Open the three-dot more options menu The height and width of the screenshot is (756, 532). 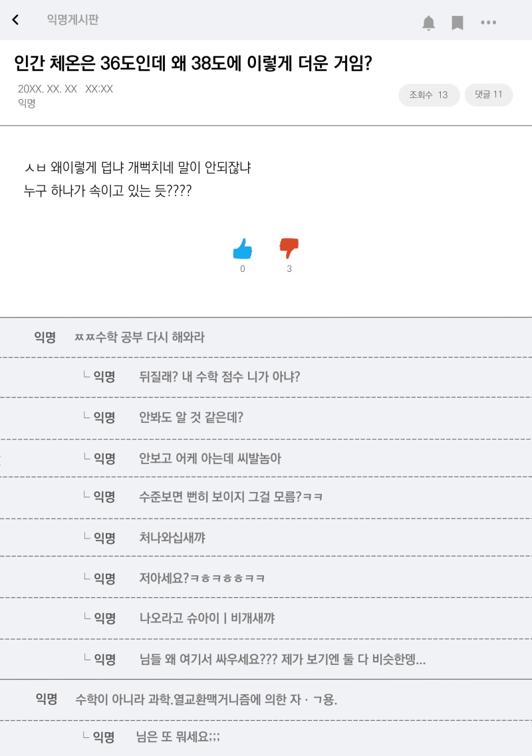click(489, 23)
